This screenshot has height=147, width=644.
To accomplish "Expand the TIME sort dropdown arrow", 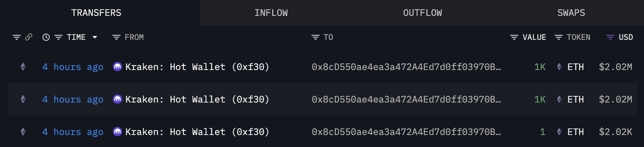I will (95, 37).
